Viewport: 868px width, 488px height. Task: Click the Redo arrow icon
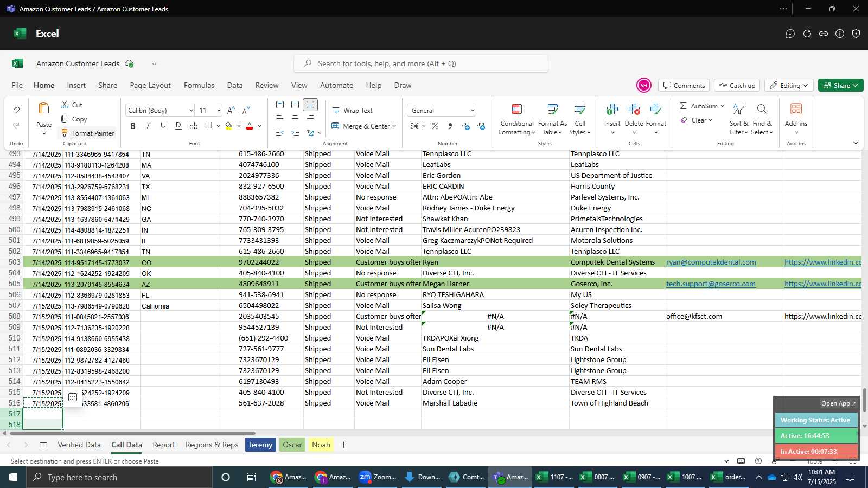coord(16,126)
